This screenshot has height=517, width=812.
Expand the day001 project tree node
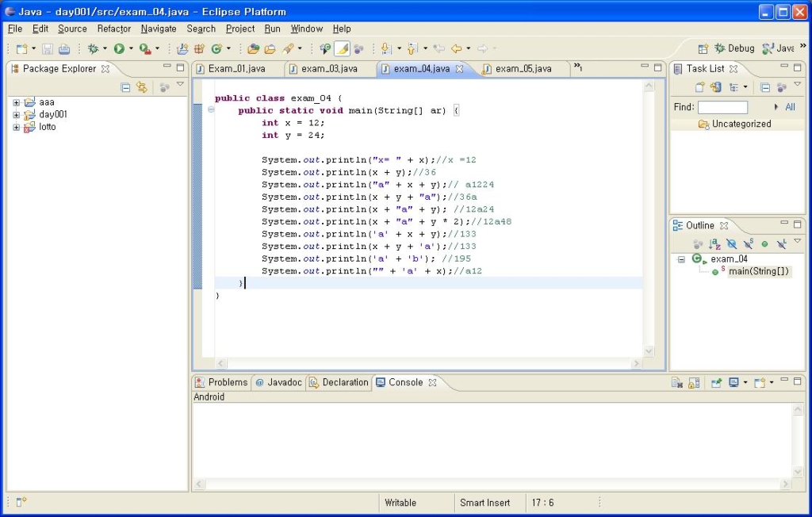[x=17, y=114]
